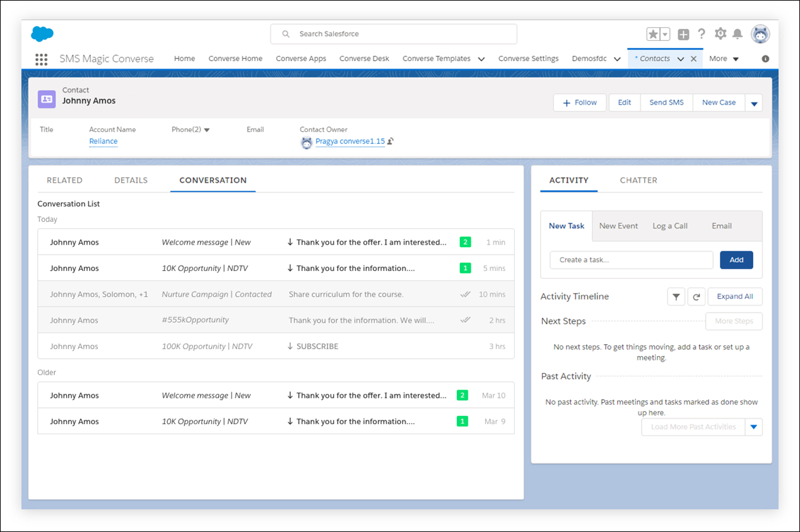Click the change owner icon

(391, 141)
